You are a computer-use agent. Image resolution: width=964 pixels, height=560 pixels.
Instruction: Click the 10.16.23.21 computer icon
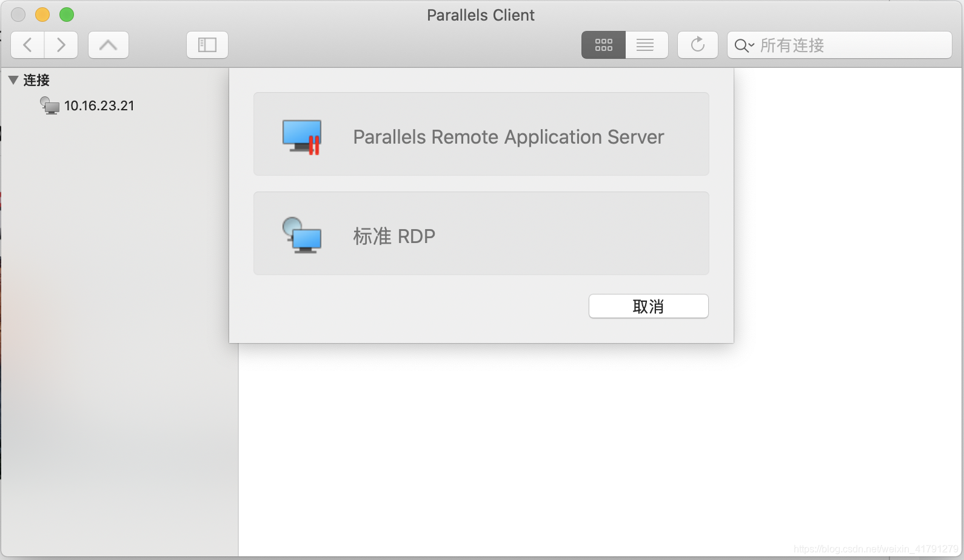(50, 105)
